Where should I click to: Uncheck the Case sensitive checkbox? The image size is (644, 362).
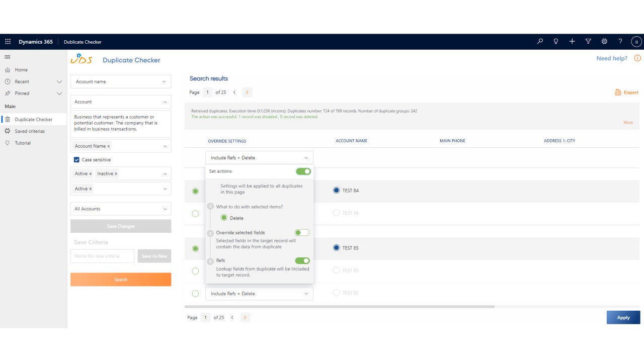tap(76, 160)
